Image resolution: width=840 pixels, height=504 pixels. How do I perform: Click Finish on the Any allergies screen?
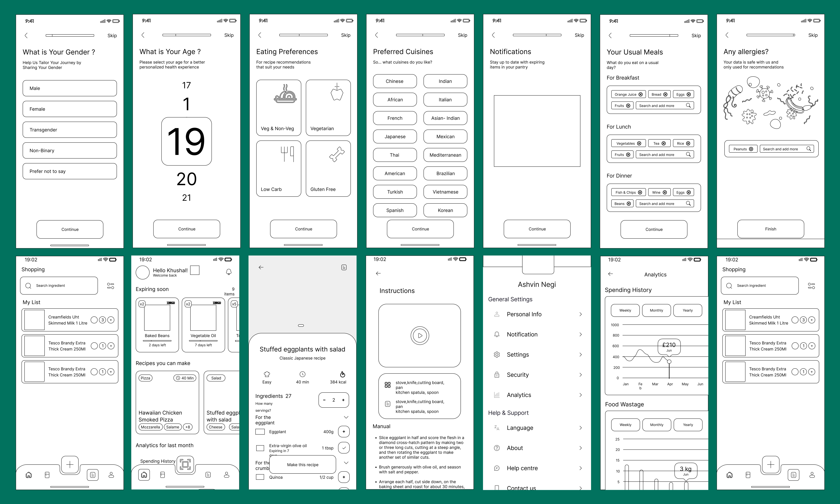point(771,229)
